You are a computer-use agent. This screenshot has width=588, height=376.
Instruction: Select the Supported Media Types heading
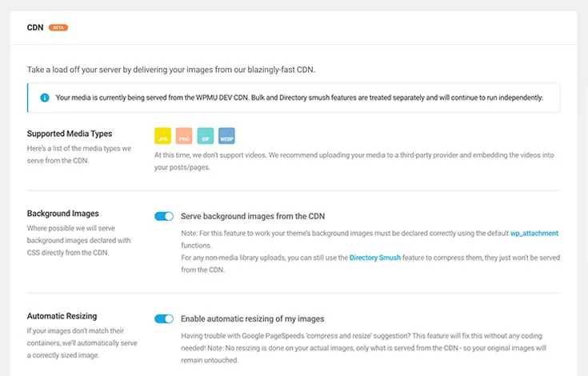coord(70,134)
